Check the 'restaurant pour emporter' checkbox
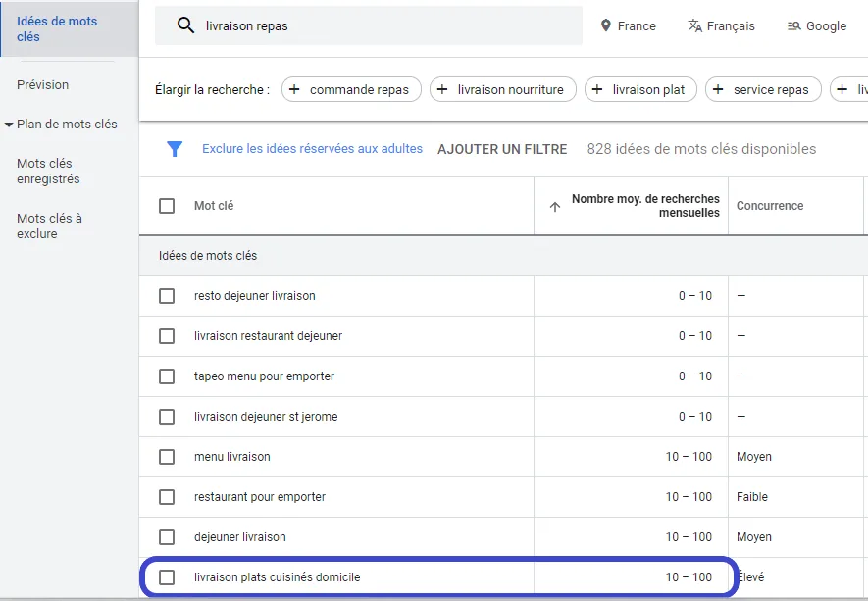The height and width of the screenshot is (601, 868). pyautogui.click(x=167, y=497)
